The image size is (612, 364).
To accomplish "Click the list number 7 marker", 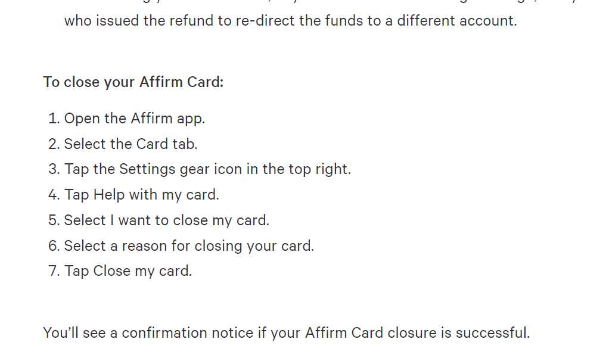I will 54,271.
